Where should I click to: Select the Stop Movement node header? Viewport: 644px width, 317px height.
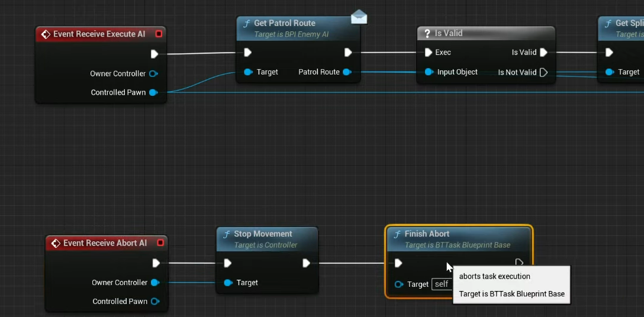click(263, 234)
